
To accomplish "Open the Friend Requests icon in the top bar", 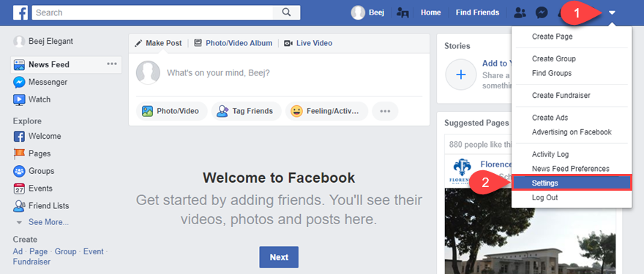I will (x=520, y=12).
